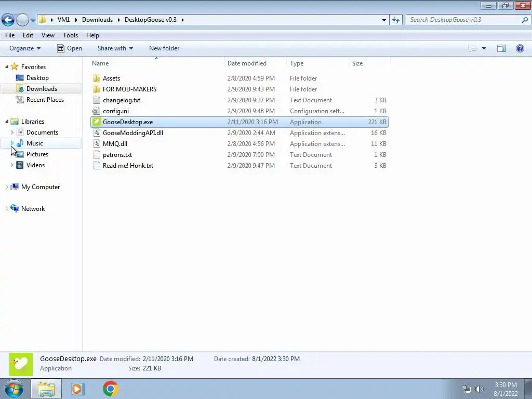
Task: Open the View menu
Action: pyautogui.click(x=48, y=35)
